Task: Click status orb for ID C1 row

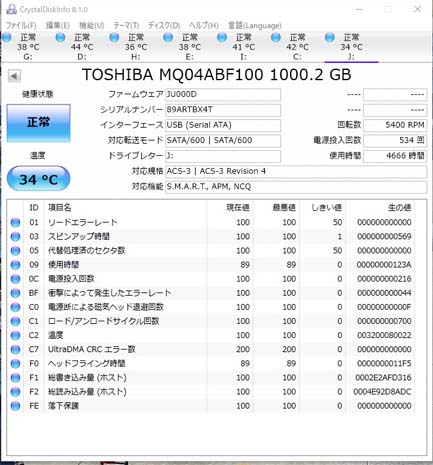Action: (x=15, y=321)
